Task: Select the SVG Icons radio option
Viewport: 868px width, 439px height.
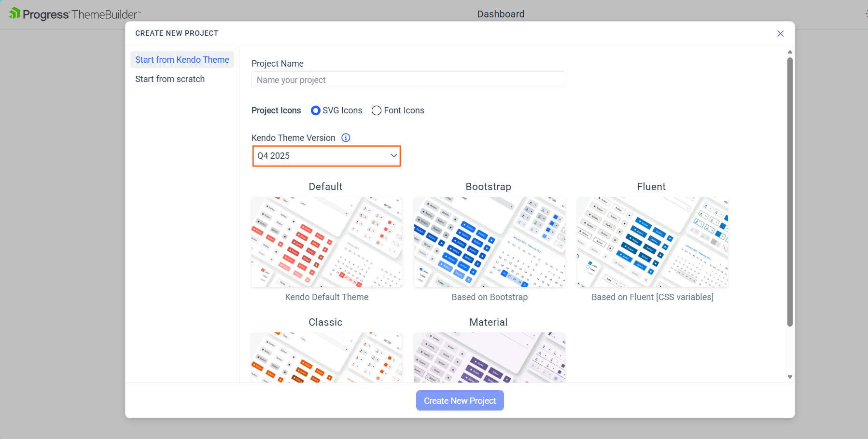Action: click(316, 110)
